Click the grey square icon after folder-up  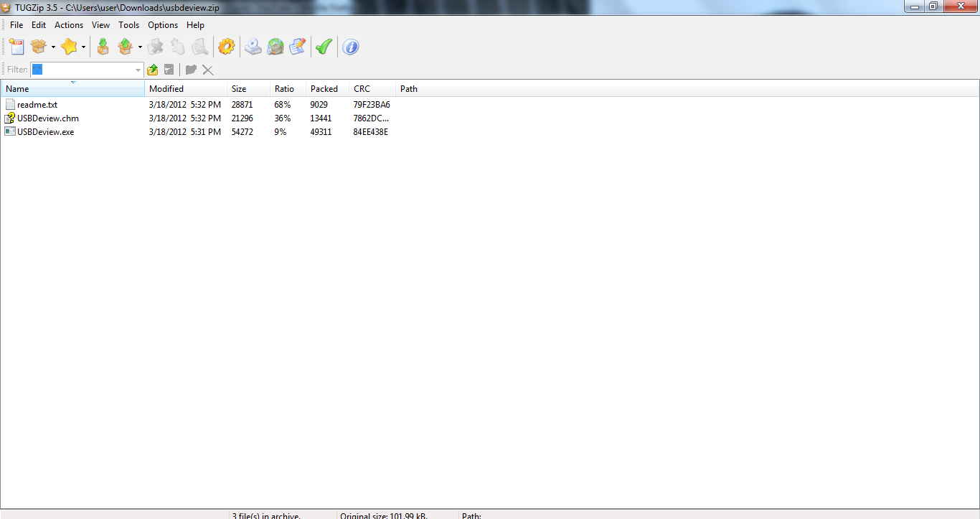click(x=169, y=70)
